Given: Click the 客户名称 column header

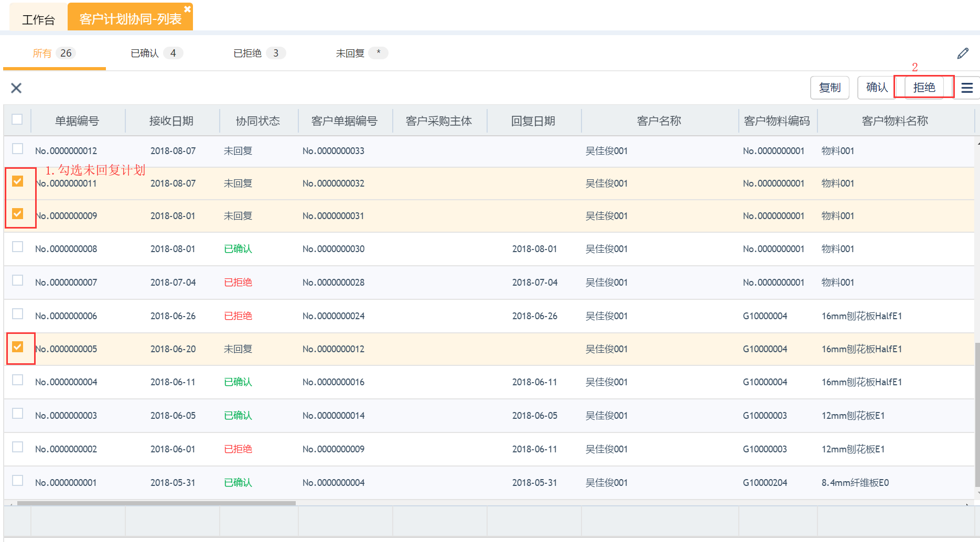Looking at the screenshot, I should click(659, 121).
